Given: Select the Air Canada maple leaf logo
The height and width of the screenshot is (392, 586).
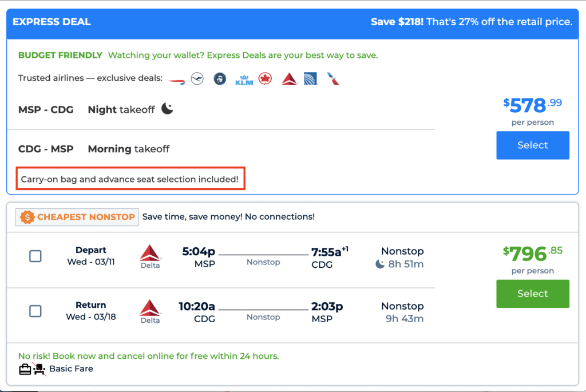Looking at the screenshot, I should pyautogui.click(x=265, y=78).
